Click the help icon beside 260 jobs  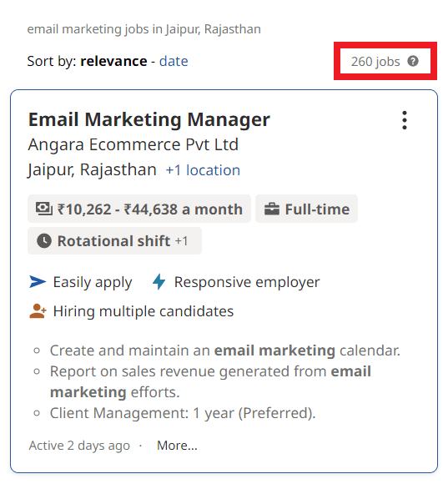(413, 61)
